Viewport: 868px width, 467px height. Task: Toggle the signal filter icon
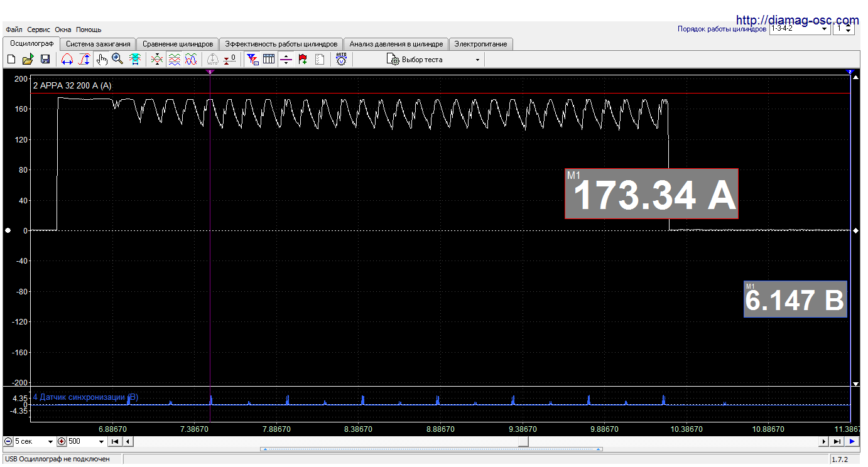[252, 59]
